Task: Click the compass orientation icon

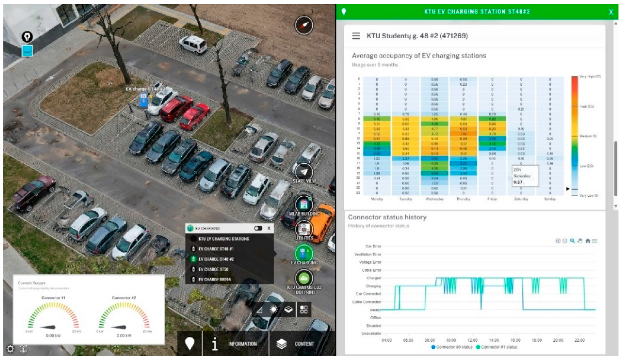Action: pos(303,25)
